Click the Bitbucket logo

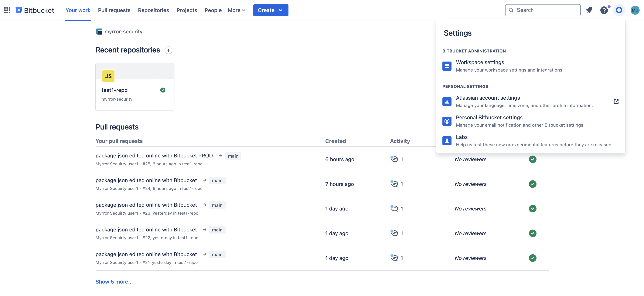(x=35, y=10)
